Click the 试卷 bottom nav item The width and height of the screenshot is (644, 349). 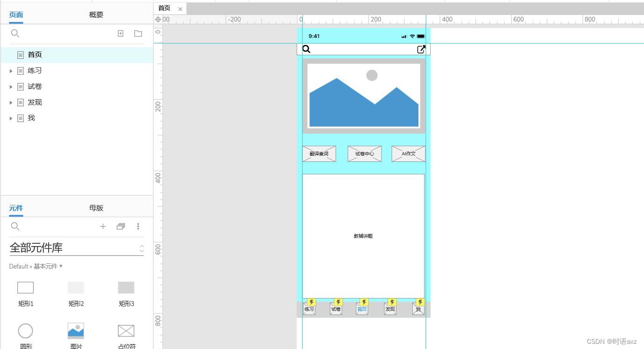(x=336, y=309)
